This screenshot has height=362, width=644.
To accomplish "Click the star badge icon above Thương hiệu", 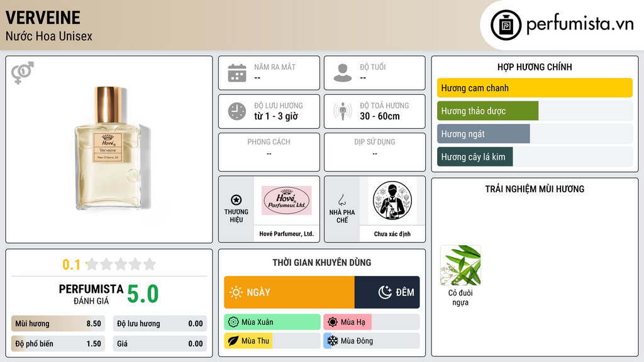I will pyautogui.click(x=236, y=200).
